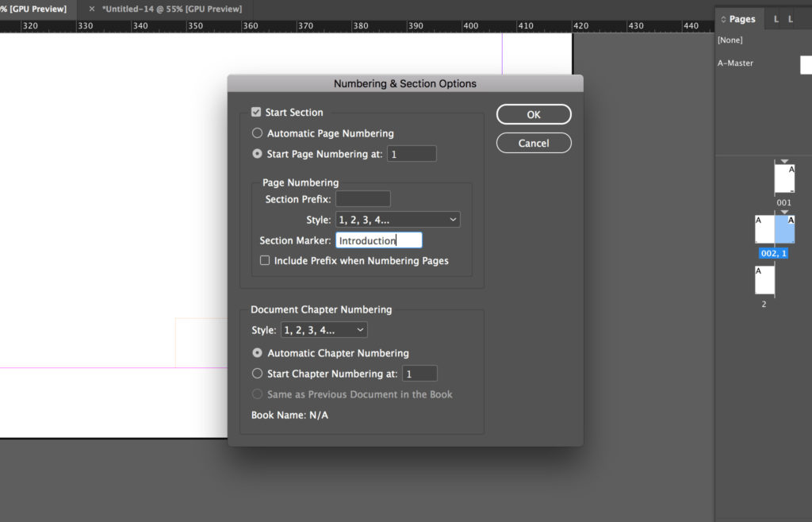The image size is (812, 522).
Task: Enable Include Prefix when Numbering Pages
Action: pos(265,260)
